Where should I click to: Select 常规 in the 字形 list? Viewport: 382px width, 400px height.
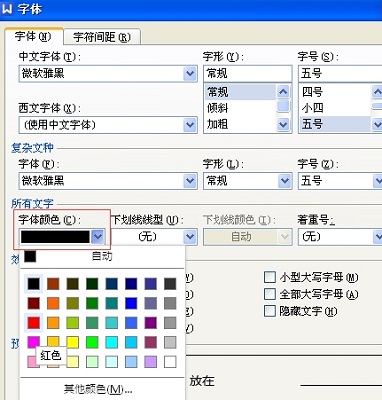(x=240, y=92)
